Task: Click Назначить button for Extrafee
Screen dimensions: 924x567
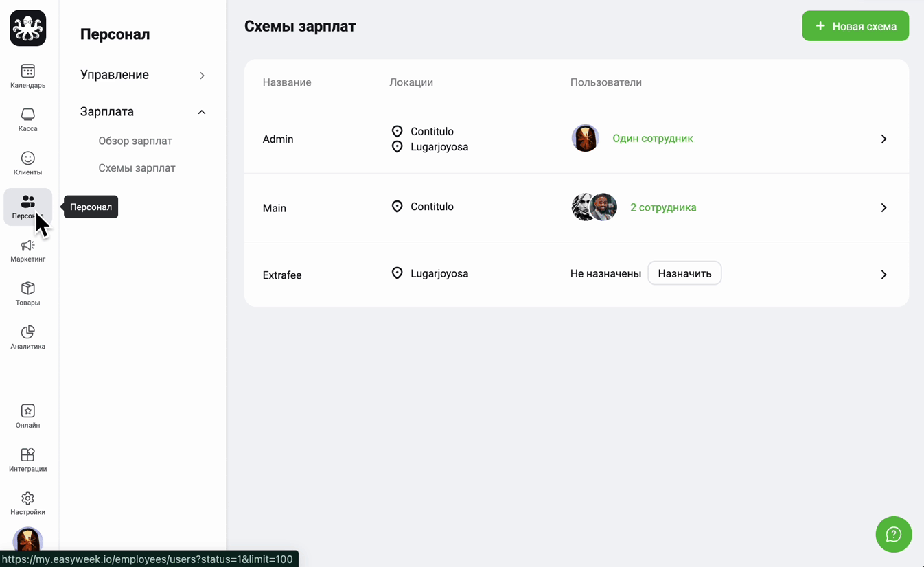Action: 684,273
